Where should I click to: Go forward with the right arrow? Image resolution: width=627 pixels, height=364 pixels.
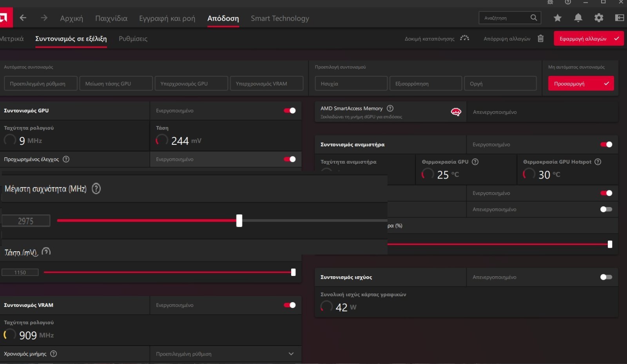(x=44, y=18)
